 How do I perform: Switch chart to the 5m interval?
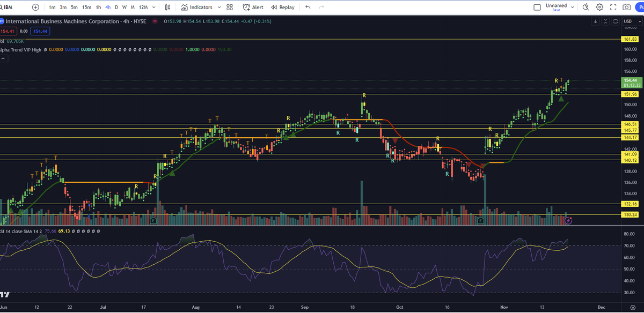[75, 8]
